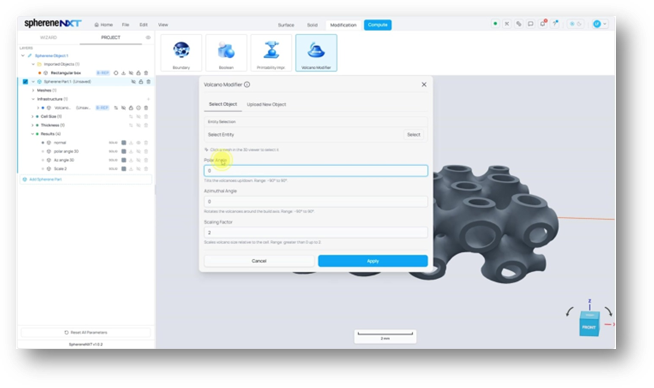Image resolution: width=654 pixels, height=388 pixels.
Task: Open the user account dropdown arrow
Action: 605,24
